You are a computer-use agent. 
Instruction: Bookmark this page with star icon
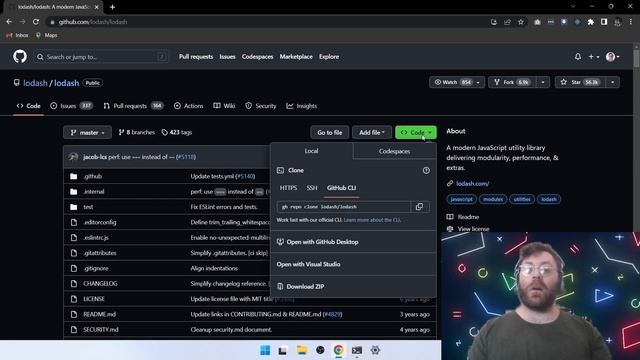(521, 22)
